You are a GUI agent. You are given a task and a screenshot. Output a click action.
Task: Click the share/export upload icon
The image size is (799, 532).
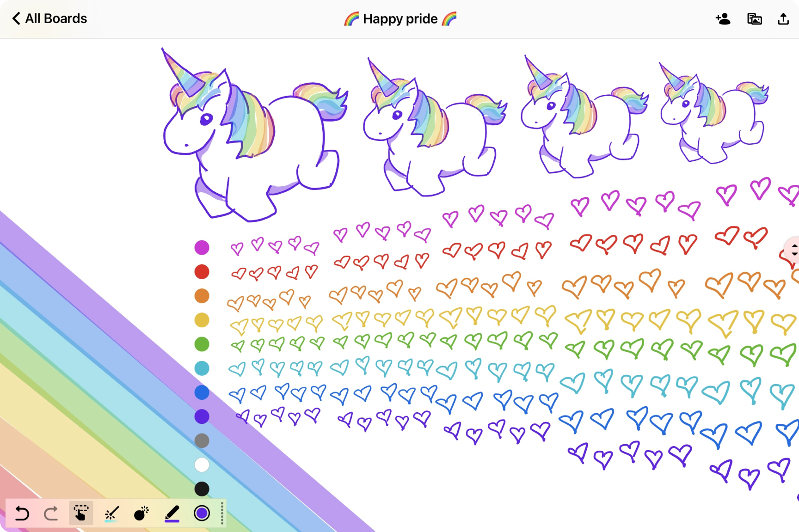coord(783,19)
